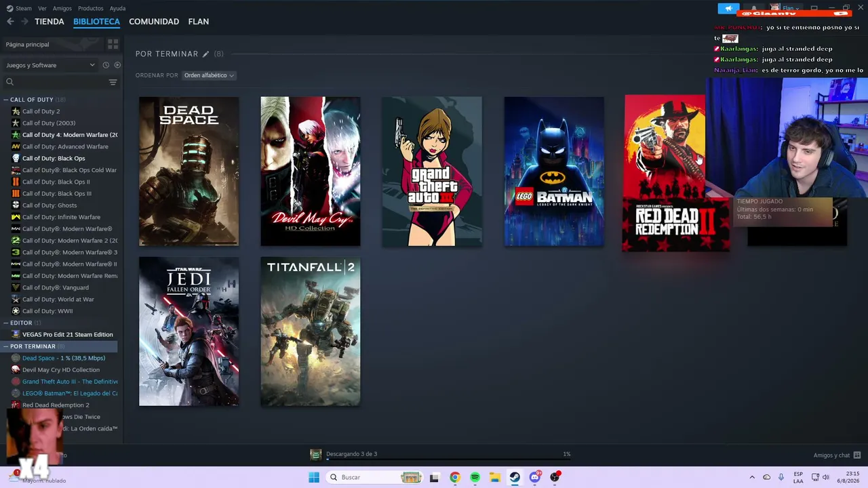Viewport: 868px width, 488px height.
Task: Select Call of Duty: Infinite Warfare
Action: [x=61, y=217]
